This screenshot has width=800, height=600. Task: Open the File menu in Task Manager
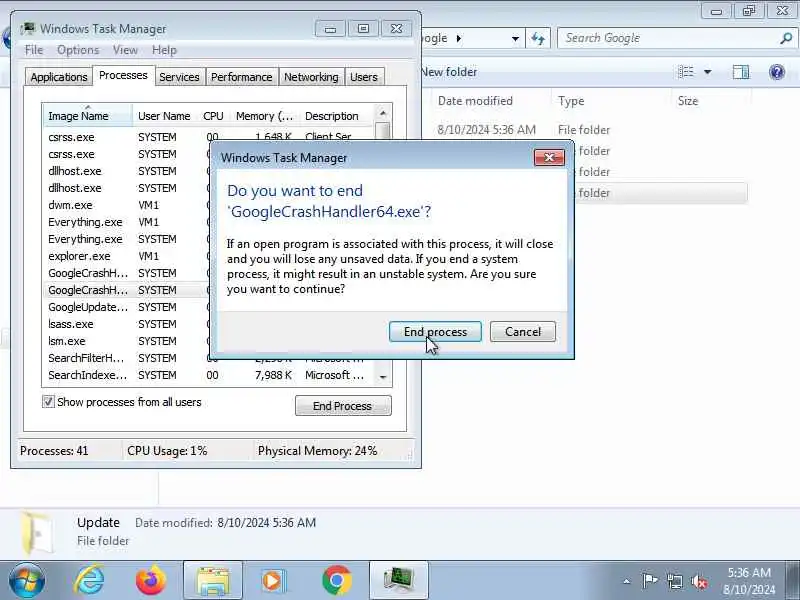pos(34,50)
